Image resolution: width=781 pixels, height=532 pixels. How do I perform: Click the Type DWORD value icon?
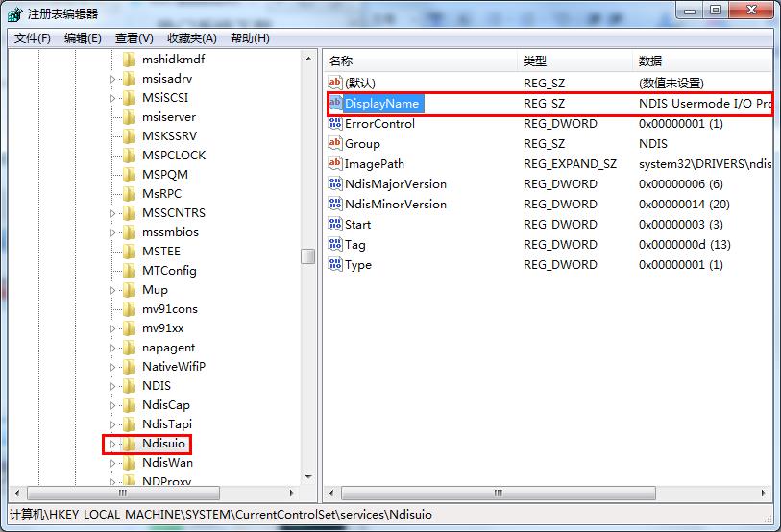pyautogui.click(x=334, y=264)
